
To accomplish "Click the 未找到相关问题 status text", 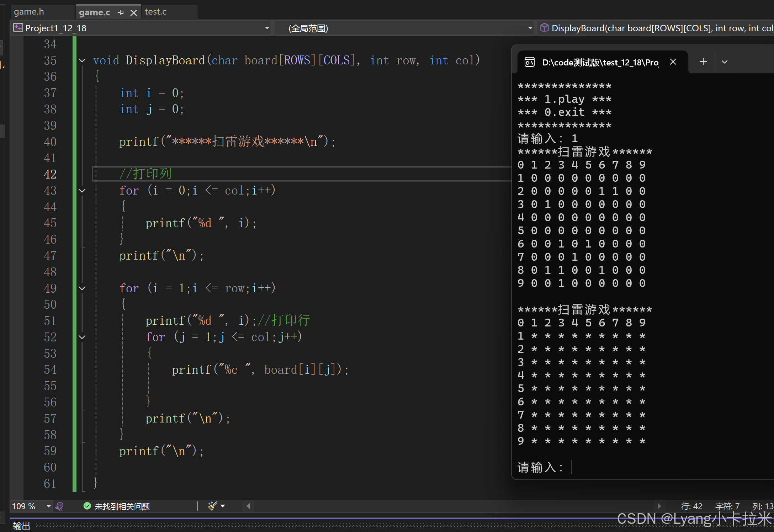I will coord(122,506).
